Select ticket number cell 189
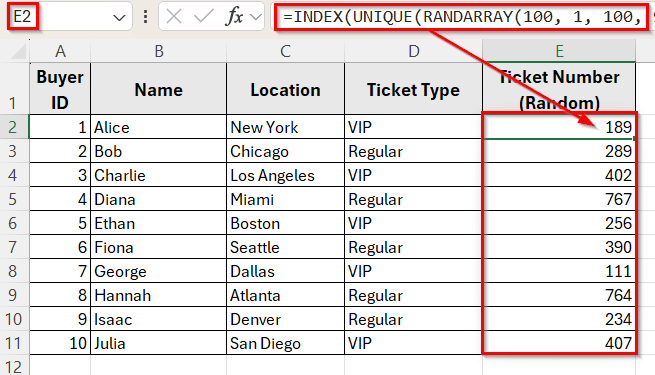655x375 pixels. (559, 127)
